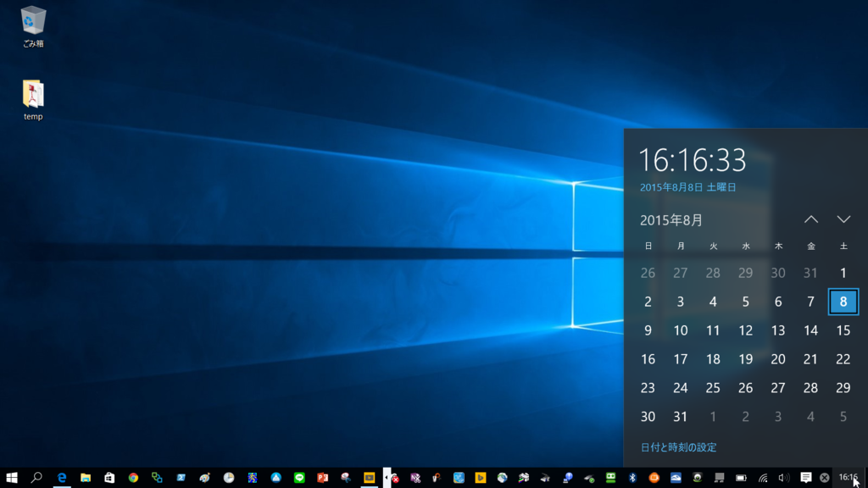
Task: Select date 22 in the calendar
Action: 843,359
